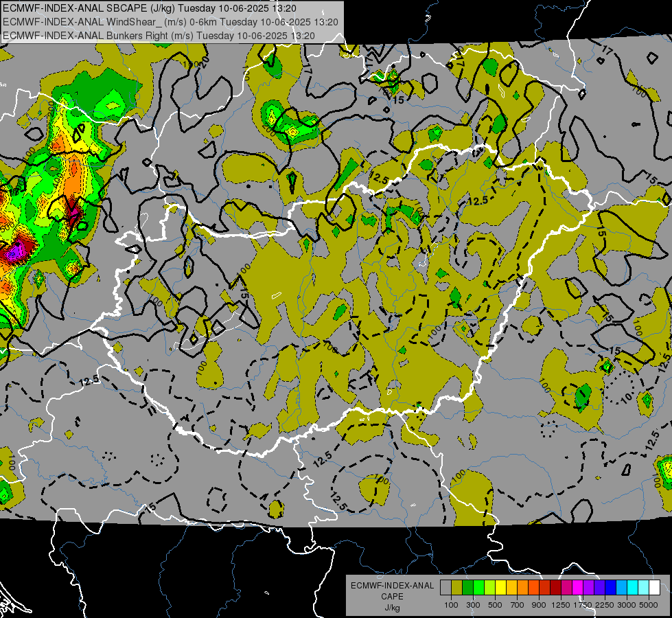This screenshot has width=672, height=618.
Task: Click the SBCAPE title line
Action: pos(150,8)
